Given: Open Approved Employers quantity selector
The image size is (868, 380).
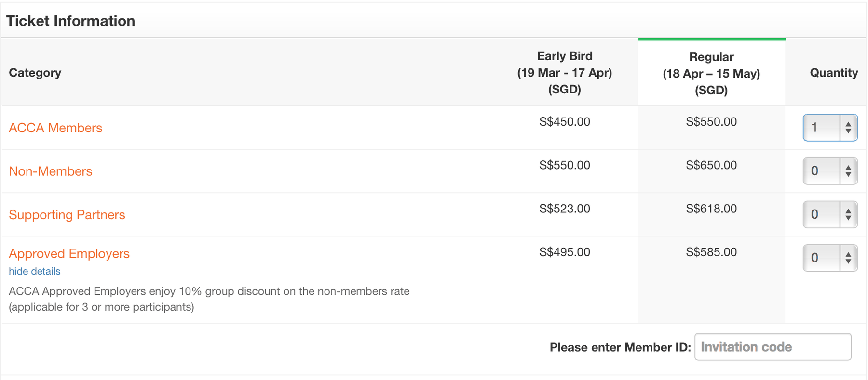Looking at the screenshot, I should tap(830, 258).
